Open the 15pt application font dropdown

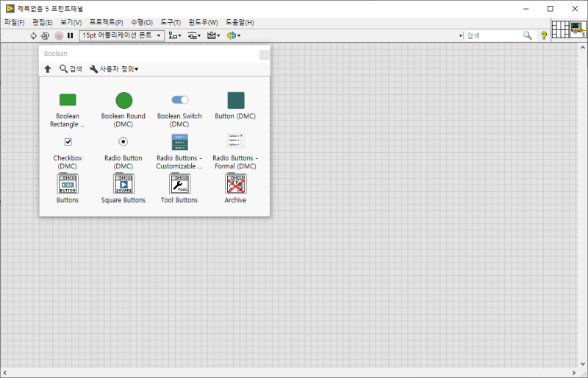[122, 35]
